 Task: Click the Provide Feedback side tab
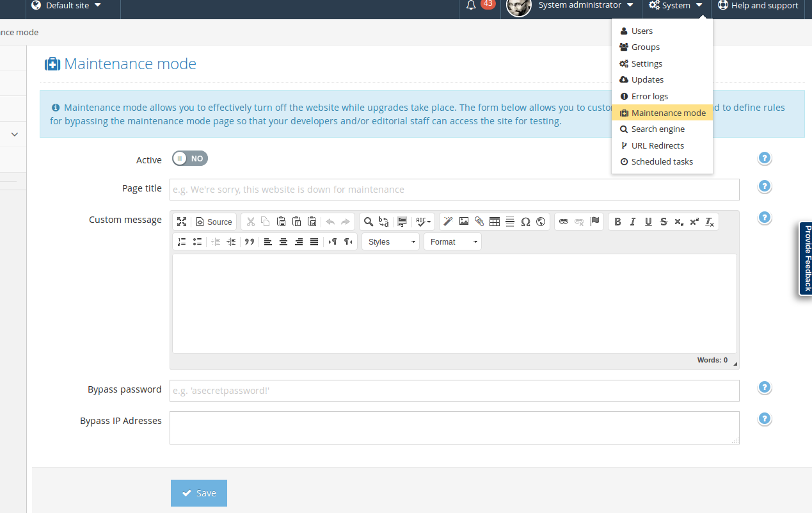[806, 259]
